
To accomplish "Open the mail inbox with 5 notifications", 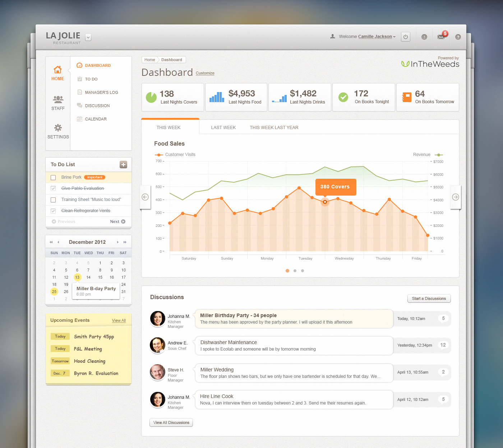I will pos(441,37).
